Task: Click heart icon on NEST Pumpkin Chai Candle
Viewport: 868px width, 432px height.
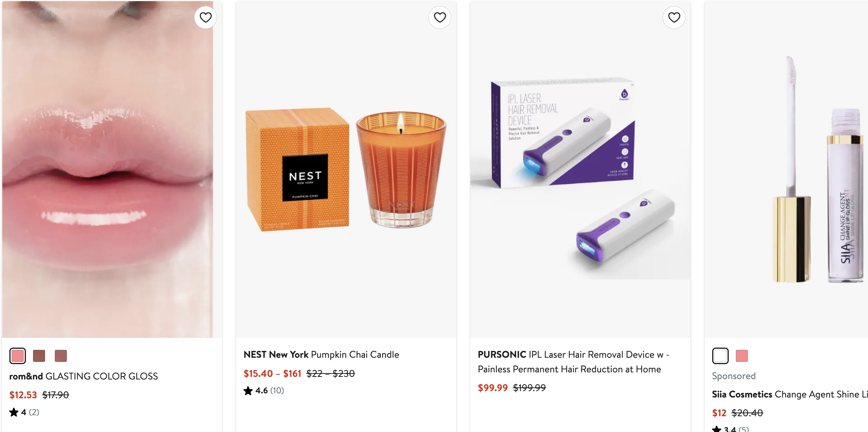Action: (x=440, y=17)
